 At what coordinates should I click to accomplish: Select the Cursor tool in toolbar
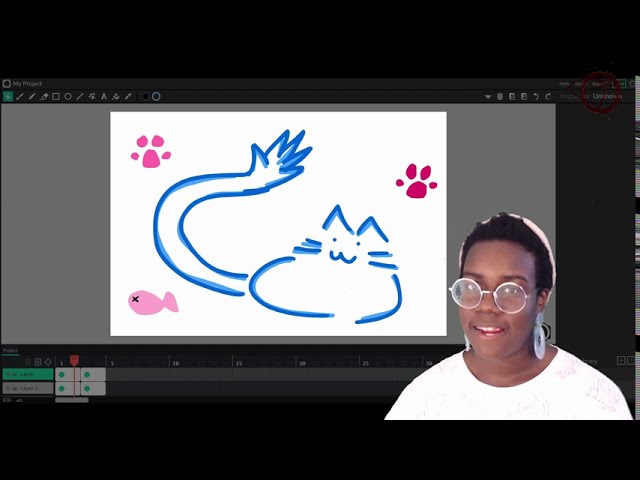(x=8, y=96)
